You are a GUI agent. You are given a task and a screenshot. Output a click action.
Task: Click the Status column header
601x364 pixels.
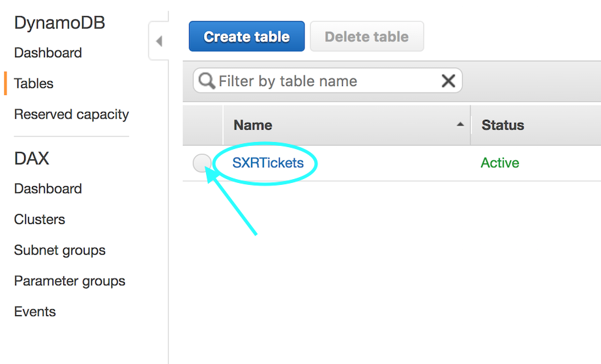pos(503,125)
